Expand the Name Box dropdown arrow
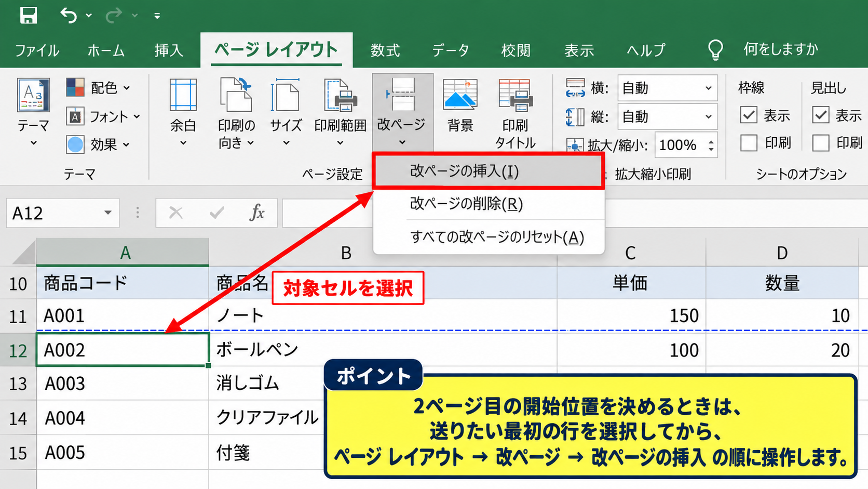 point(108,213)
